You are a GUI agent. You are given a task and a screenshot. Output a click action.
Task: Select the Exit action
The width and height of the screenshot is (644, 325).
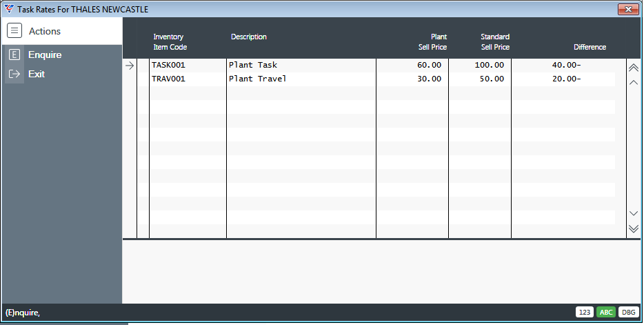(37, 74)
